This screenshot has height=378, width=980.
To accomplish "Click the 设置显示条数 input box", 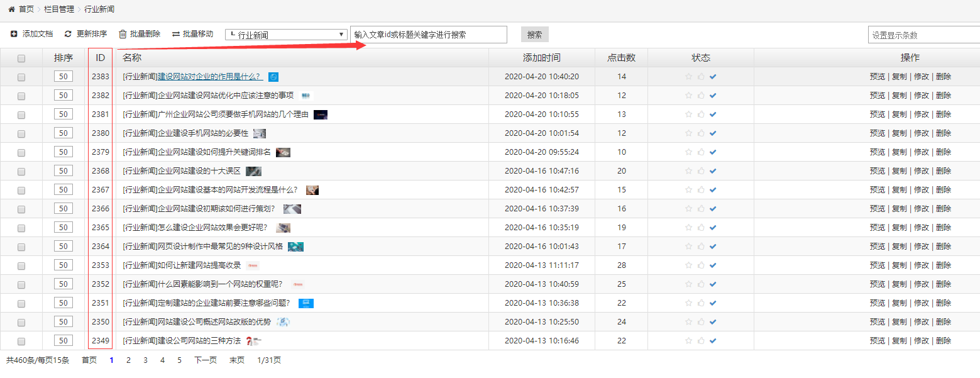I will click(923, 35).
